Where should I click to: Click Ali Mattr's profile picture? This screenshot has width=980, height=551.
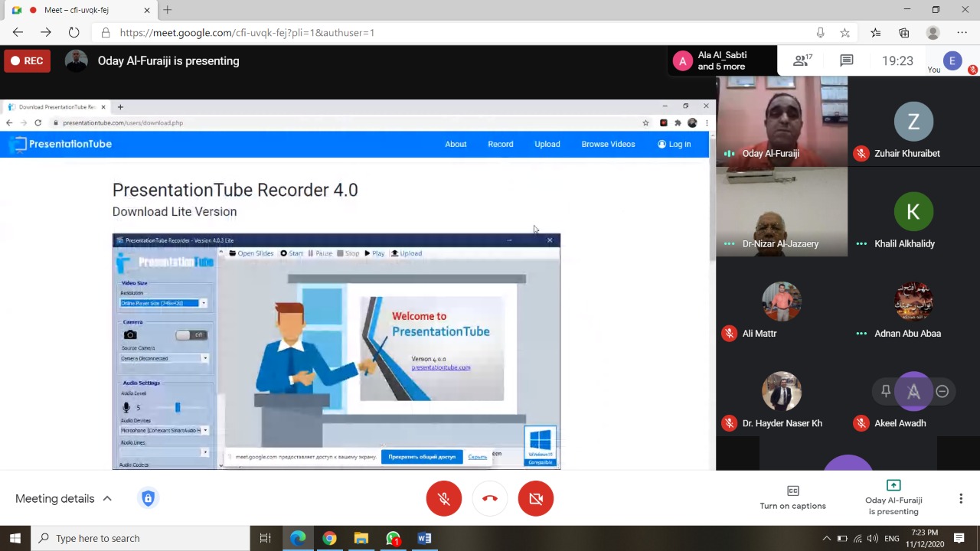[781, 301]
